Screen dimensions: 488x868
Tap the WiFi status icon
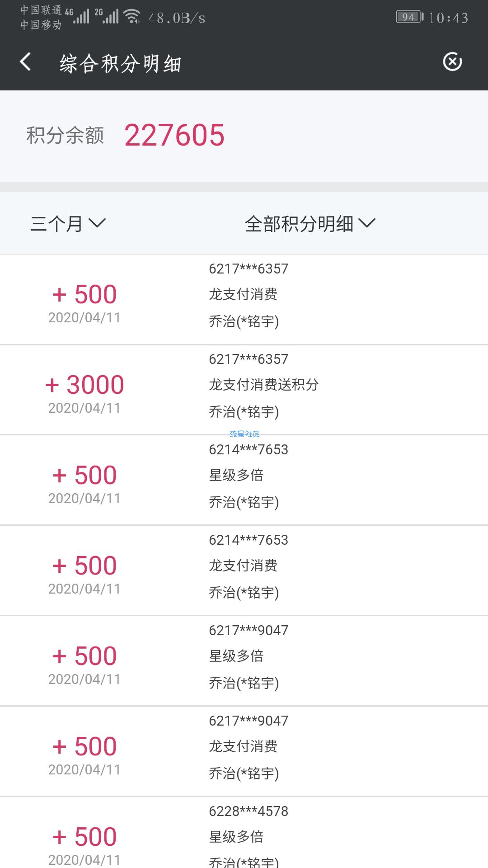[132, 16]
